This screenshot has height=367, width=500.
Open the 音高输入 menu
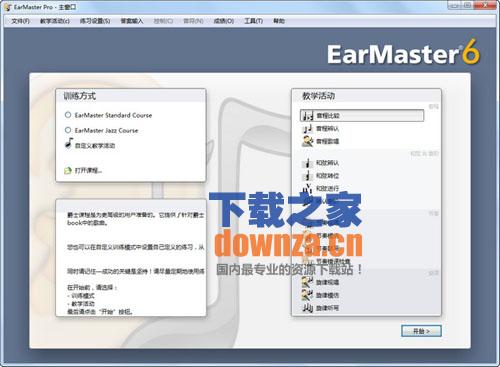tap(132, 21)
